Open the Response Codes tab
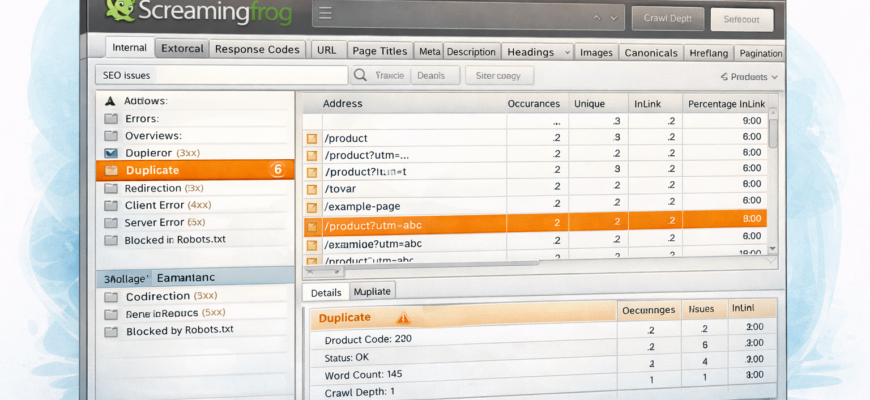 tap(257, 49)
